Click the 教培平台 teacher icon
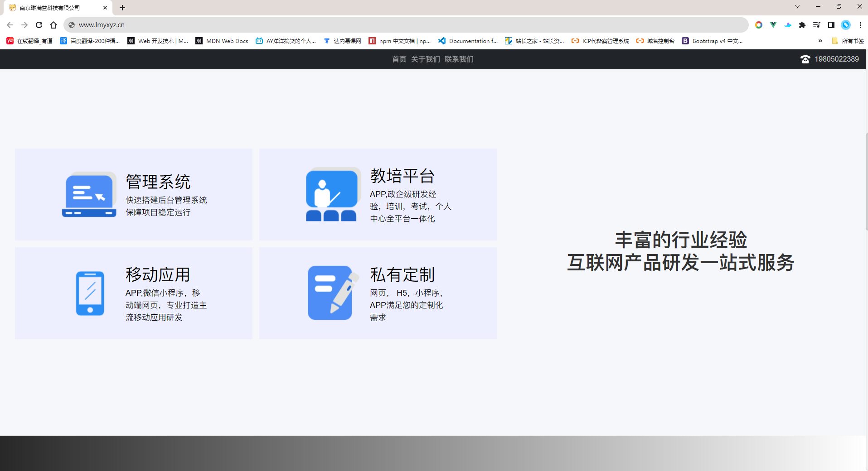868x471 pixels. click(x=333, y=194)
